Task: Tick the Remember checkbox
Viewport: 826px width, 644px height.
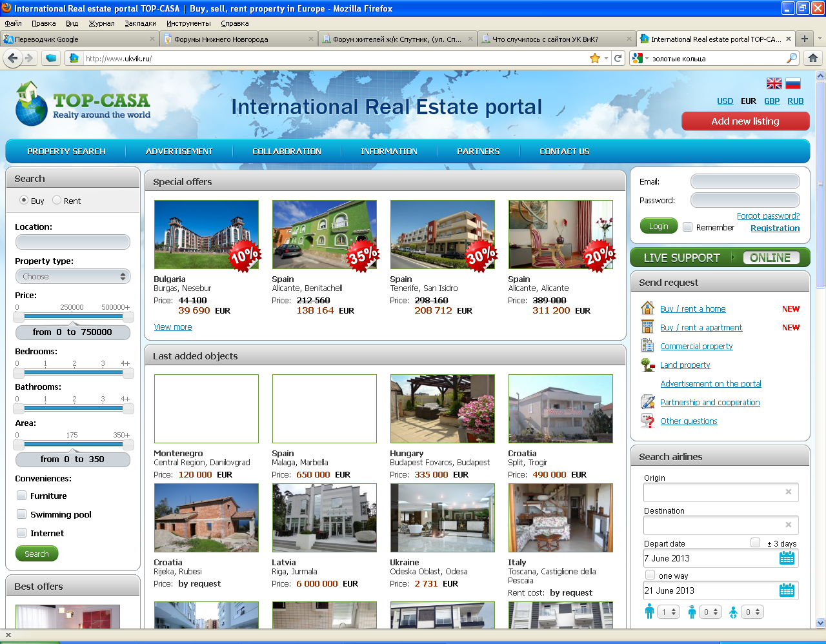Action: click(x=688, y=227)
